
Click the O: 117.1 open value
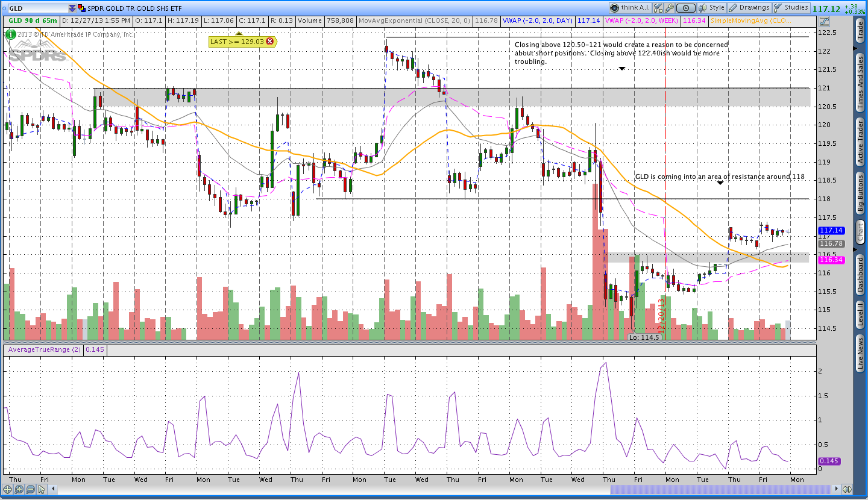tap(149, 20)
